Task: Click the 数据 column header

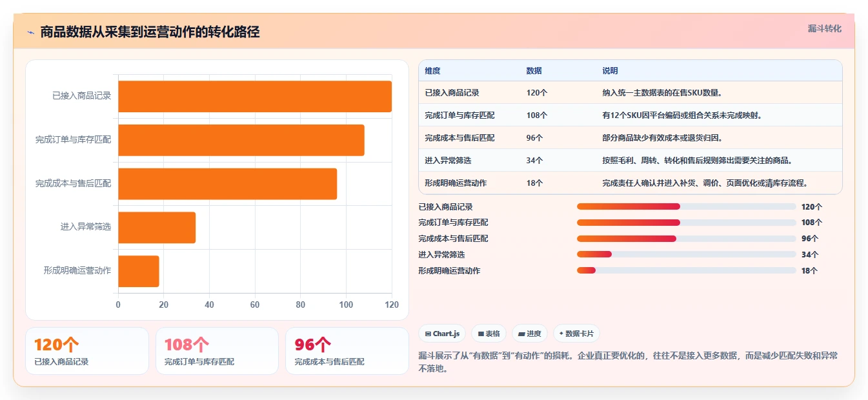Action: coord(534,70)
